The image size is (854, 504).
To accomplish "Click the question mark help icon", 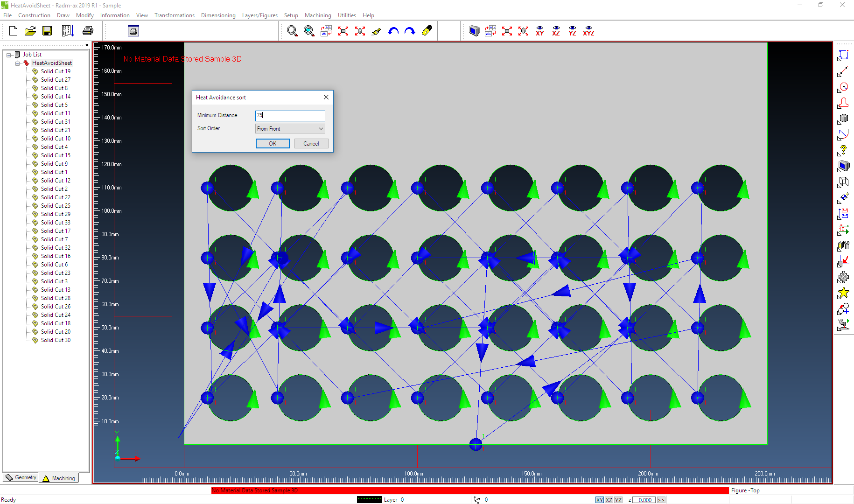I will pyautogui.click(x=843, y=150).
